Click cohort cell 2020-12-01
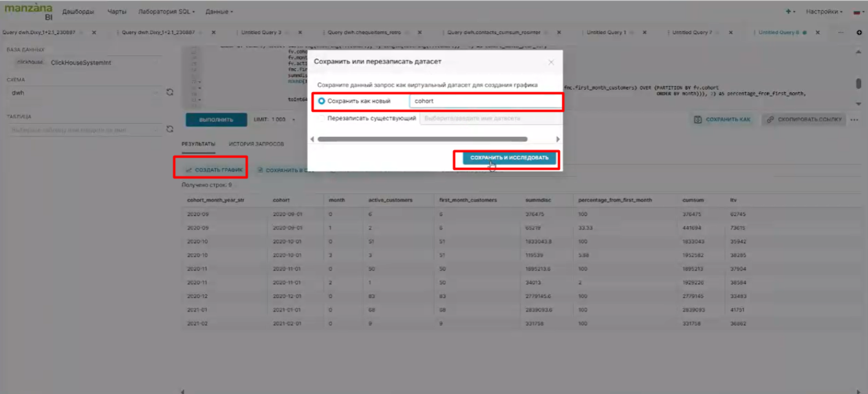 [x=286, y=296]
